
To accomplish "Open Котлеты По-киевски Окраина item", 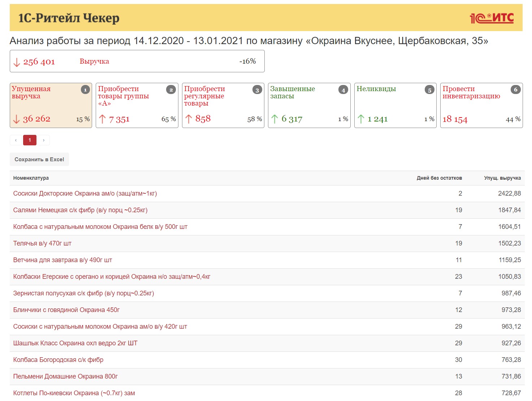I will (x=74, y=393).
